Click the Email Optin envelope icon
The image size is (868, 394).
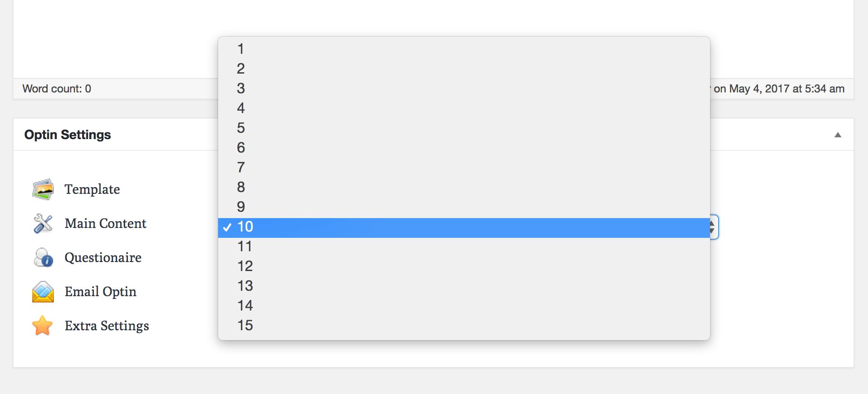(43, 292)
